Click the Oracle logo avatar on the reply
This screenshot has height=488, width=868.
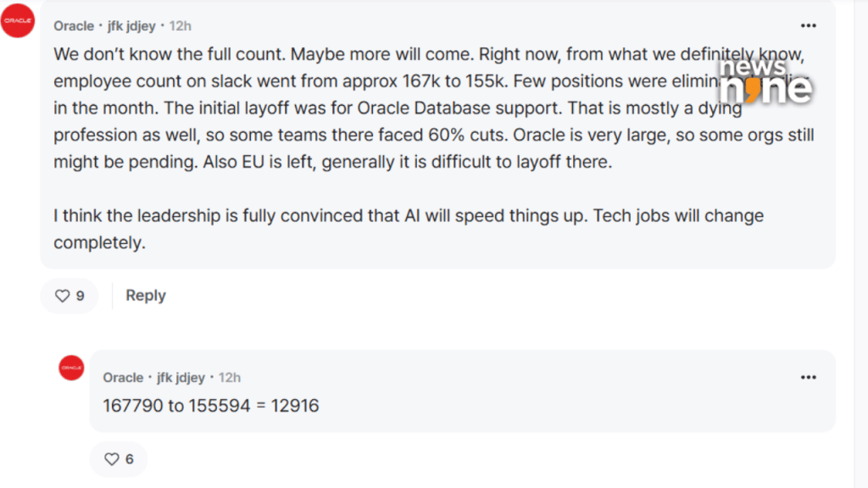point(71,368)
